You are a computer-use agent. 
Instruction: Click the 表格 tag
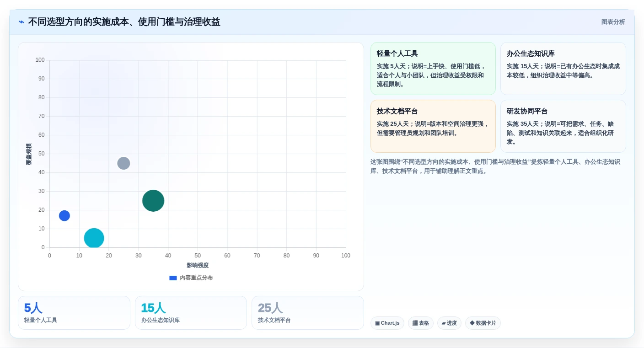coord(421,323)
